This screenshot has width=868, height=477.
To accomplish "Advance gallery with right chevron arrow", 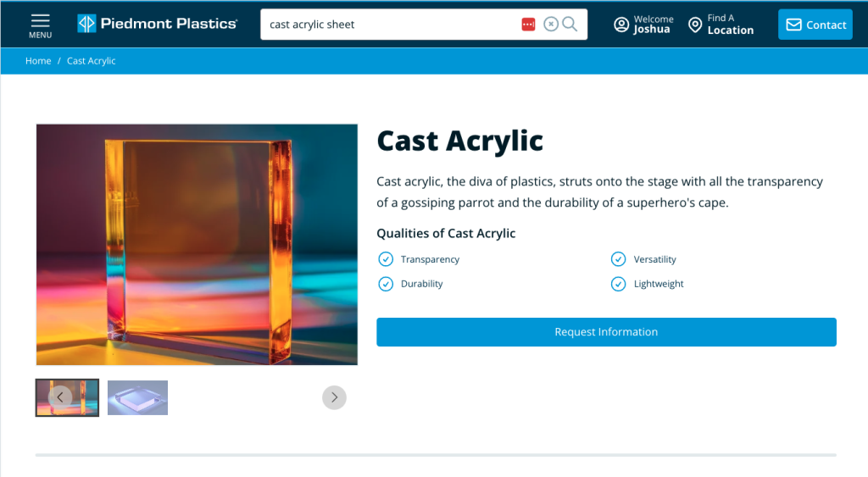I will [334, 397].
